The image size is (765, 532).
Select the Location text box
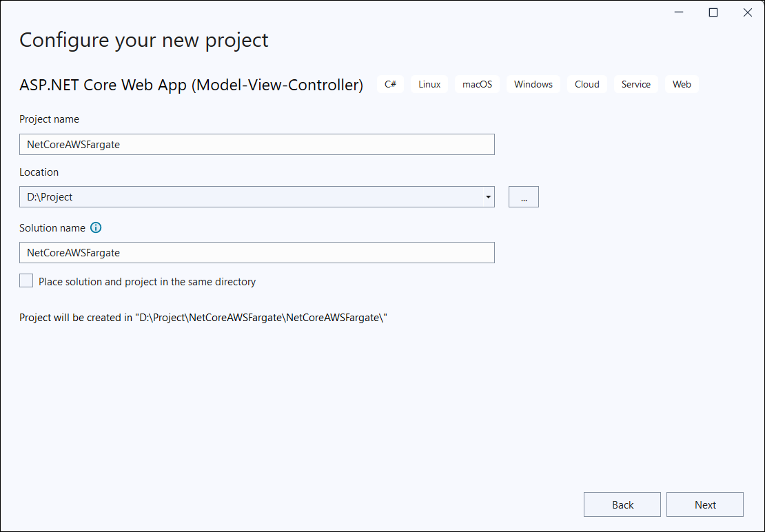pyautogui.click(x=241, y=196)
